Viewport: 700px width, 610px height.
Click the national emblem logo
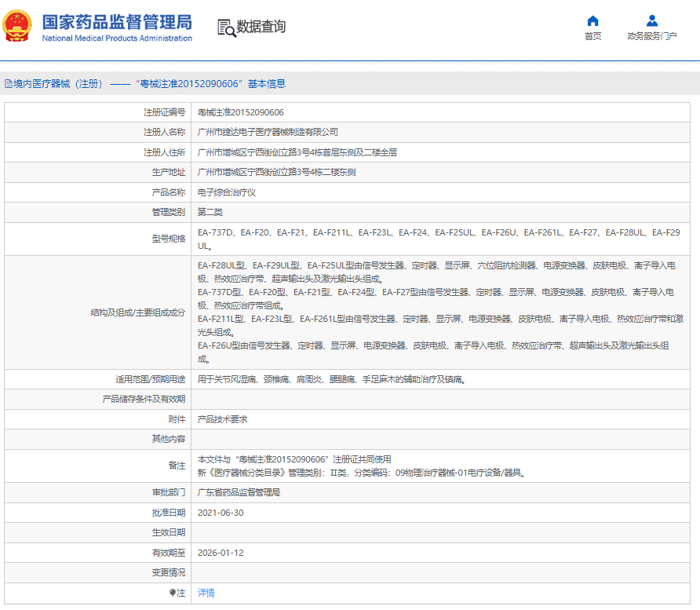click(x=17, y=26)
